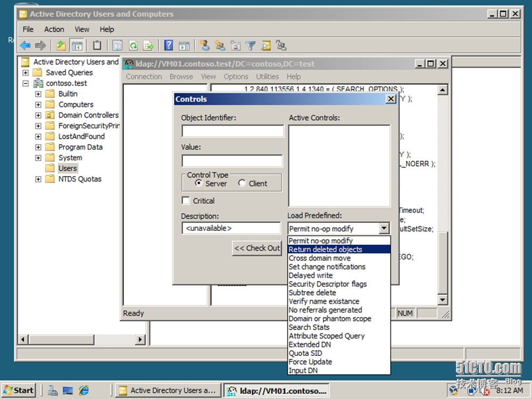Click ldp output scrollbar down arrow
This screenshot has height=399, width=532.
point(443,299)
